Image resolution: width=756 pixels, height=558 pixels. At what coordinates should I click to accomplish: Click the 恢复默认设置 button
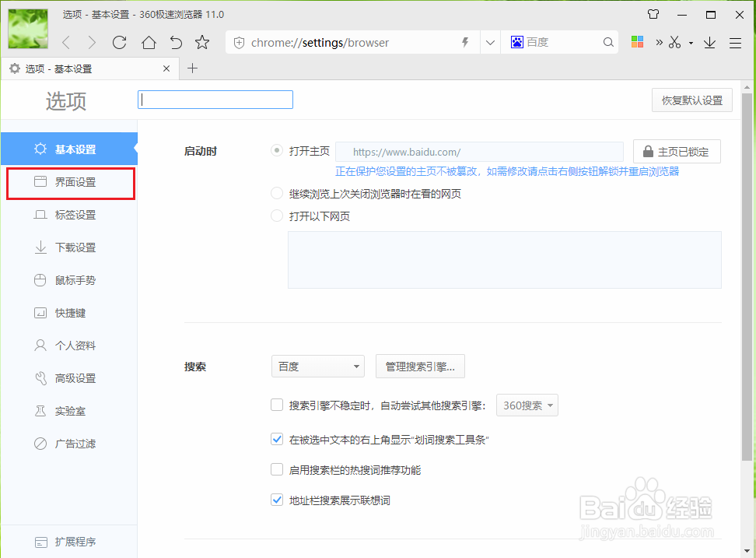pyautogui.click(x=691, y=100)
